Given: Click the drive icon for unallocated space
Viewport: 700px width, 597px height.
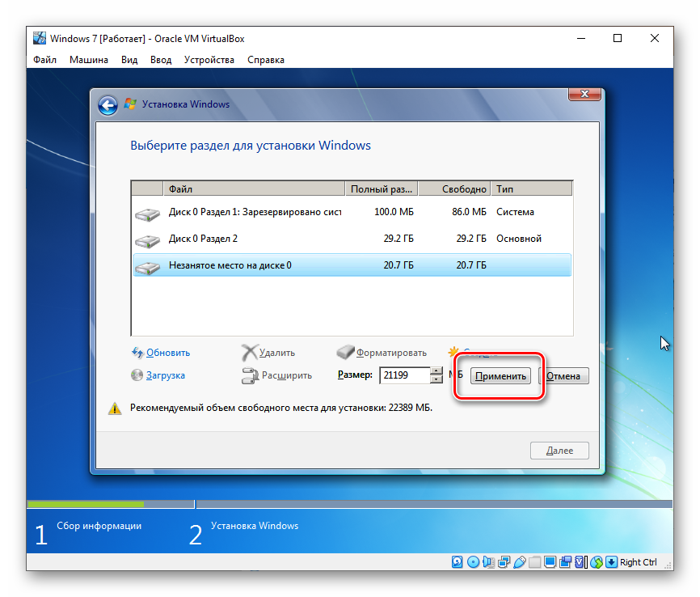Looking at the screenshot, I should tap(147, 268).
